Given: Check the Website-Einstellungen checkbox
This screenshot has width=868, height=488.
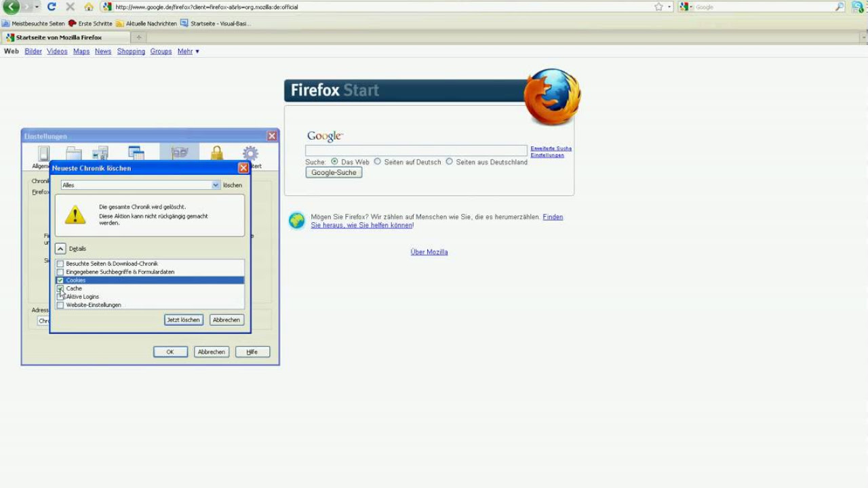Looking at the screenshot, I should point(60,305).
